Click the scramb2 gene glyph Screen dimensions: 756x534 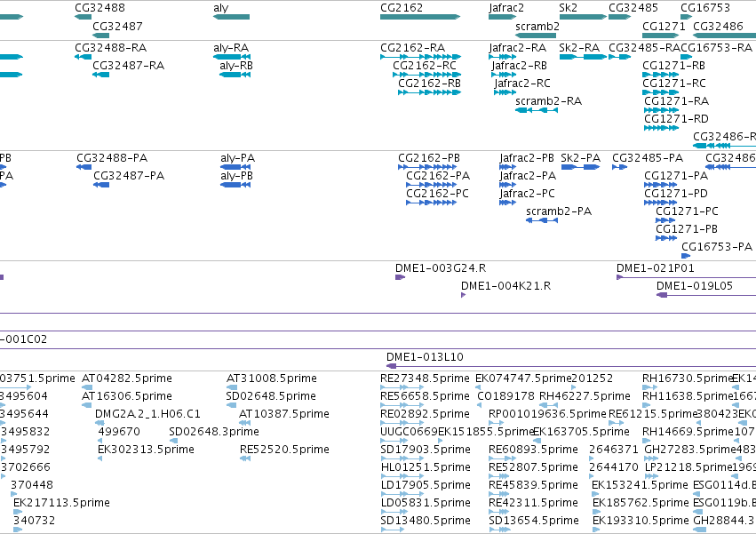536,36
